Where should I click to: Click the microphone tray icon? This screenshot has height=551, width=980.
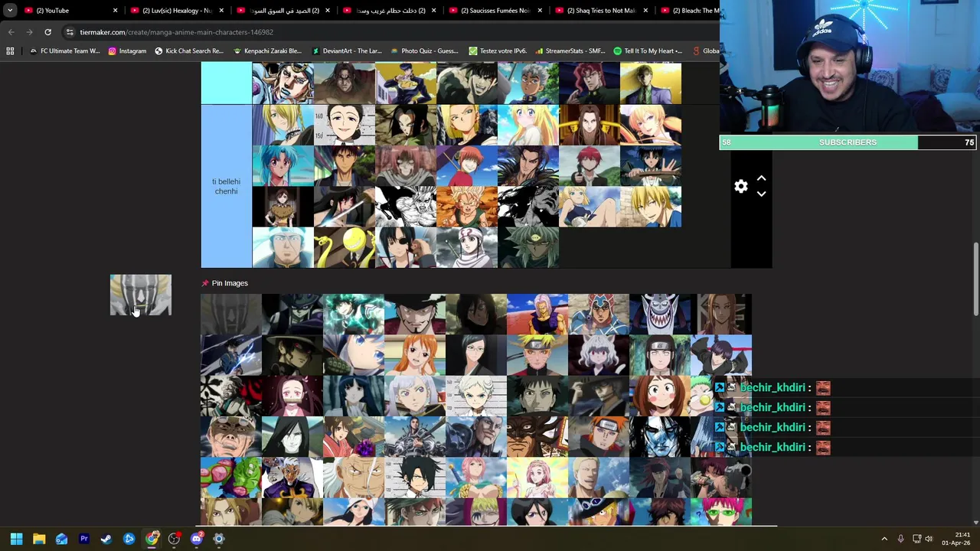[900, 539]
